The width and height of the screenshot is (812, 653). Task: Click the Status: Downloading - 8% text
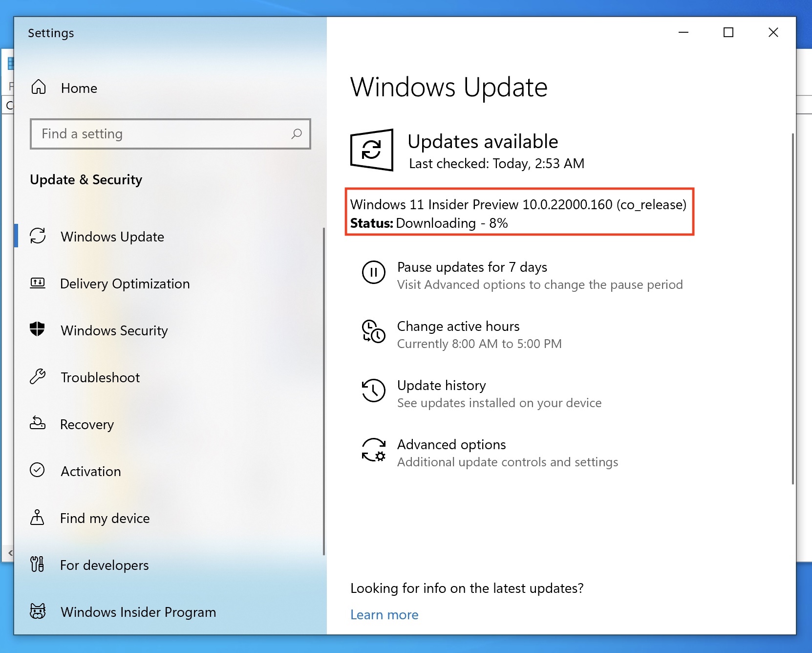429,223
